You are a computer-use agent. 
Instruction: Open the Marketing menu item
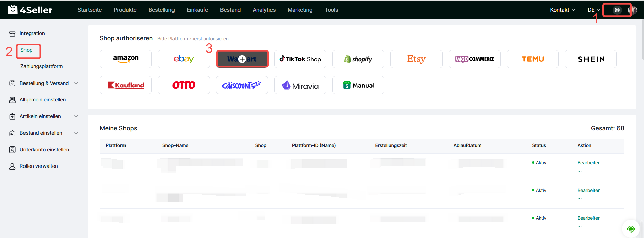coord(300,10)
